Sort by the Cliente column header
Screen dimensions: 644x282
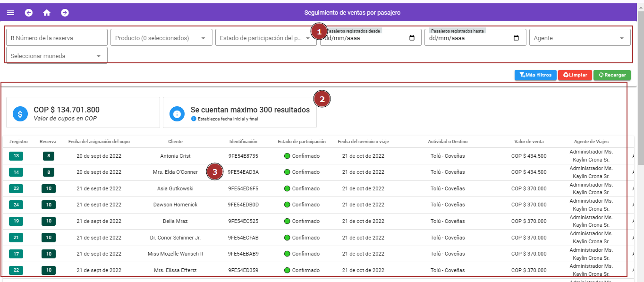175,141
